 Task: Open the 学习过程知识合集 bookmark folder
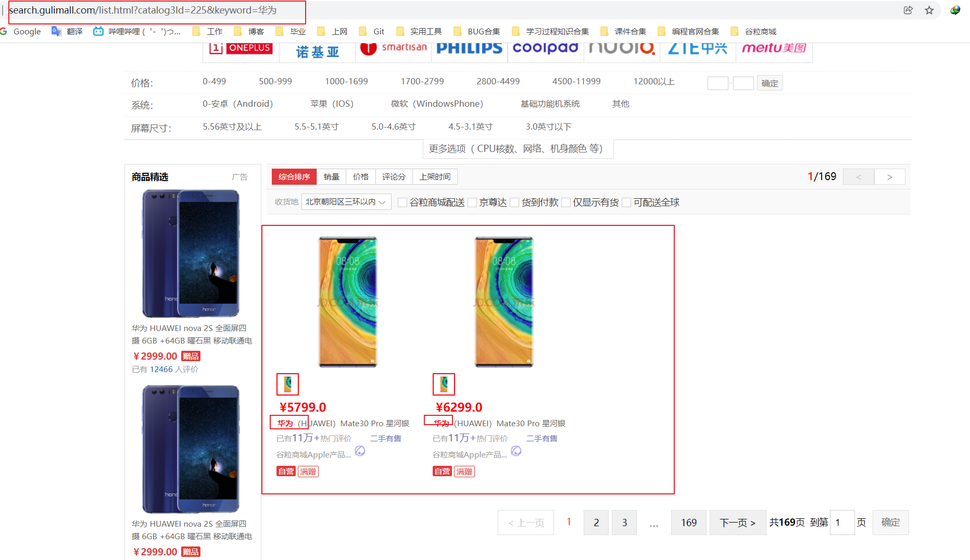point(550,31)
